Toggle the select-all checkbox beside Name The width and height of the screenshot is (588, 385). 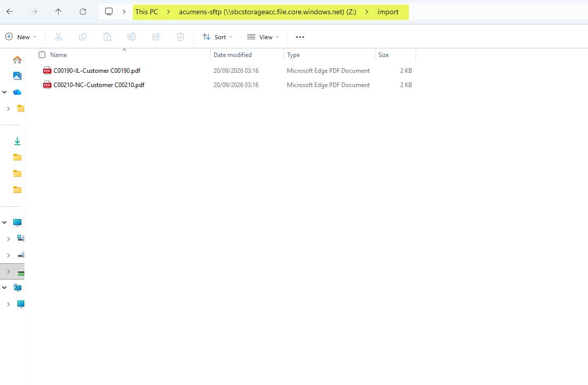pyautogui.click(x=42, y=55)
